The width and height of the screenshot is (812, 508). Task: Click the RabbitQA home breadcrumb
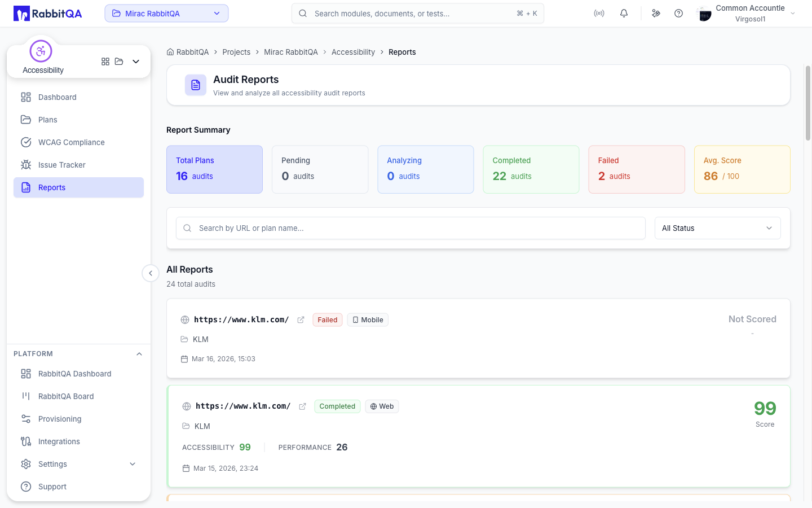188,52
